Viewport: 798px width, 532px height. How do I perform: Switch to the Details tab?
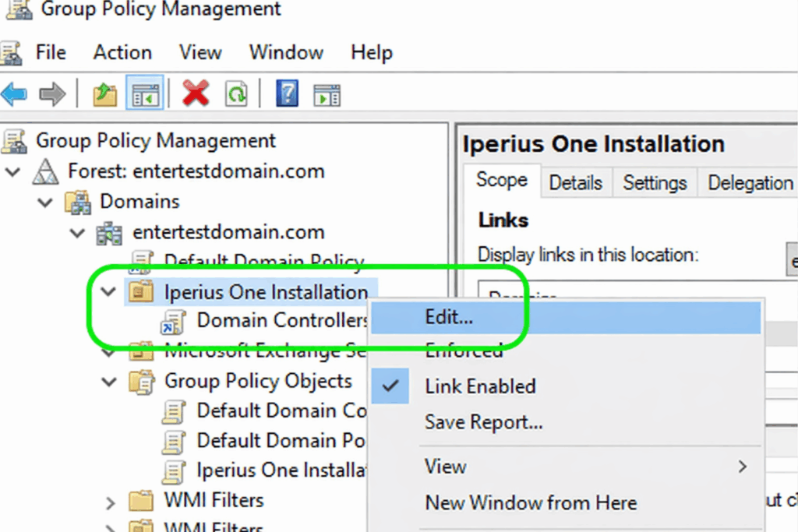[575, 183]
